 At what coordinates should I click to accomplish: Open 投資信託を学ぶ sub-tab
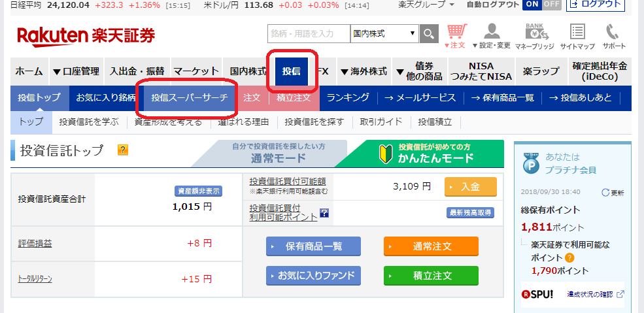[89, 122]
